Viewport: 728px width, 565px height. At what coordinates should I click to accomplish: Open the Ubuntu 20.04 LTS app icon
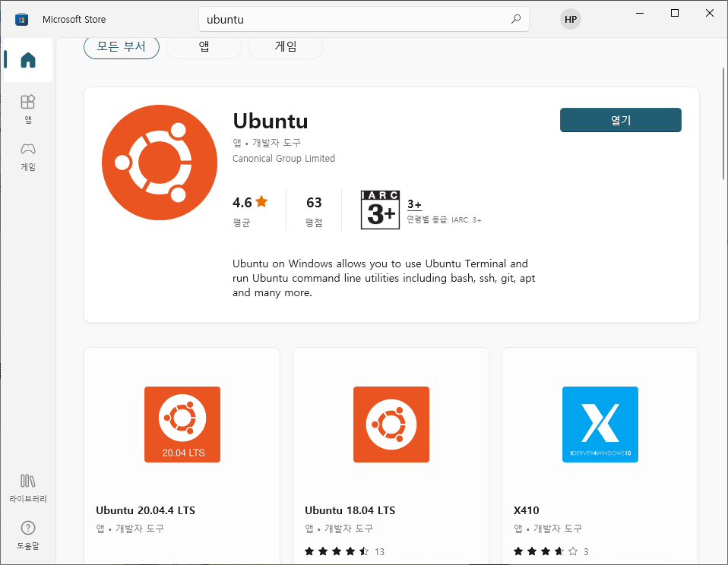pos(182,424)
